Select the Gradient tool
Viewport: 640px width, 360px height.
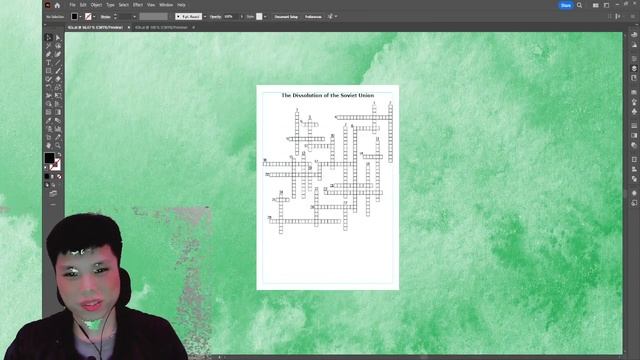pyautogui.click(x=58, y=112)
